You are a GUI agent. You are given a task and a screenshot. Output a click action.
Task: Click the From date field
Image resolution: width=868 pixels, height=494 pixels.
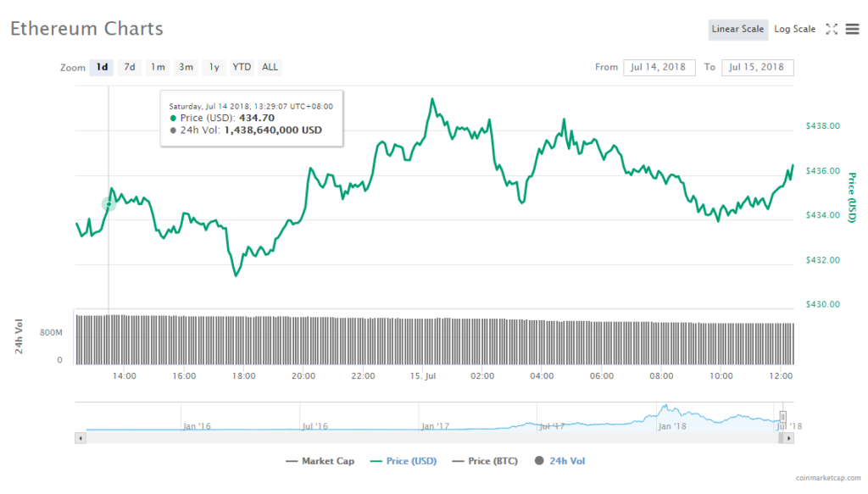659,68
